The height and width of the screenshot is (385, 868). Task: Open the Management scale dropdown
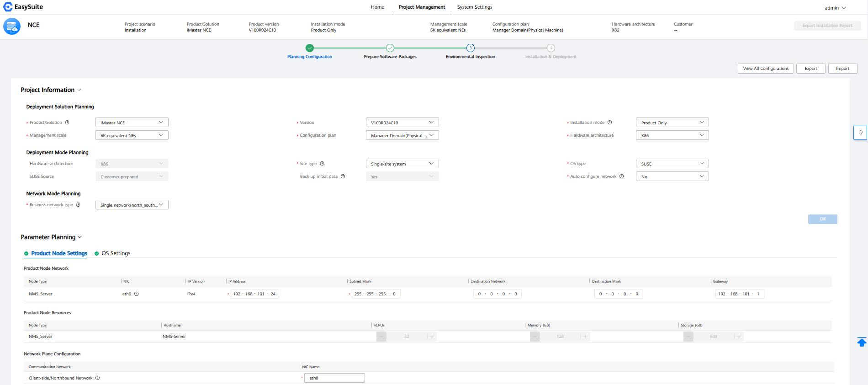(x=132, y=135)
